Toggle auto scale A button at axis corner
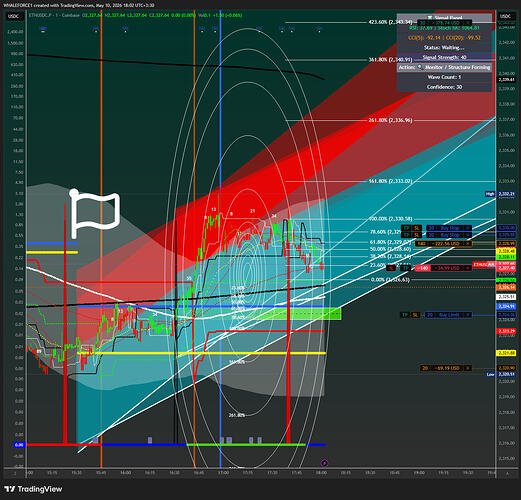 pyautogui.click(x=507, y=473)
